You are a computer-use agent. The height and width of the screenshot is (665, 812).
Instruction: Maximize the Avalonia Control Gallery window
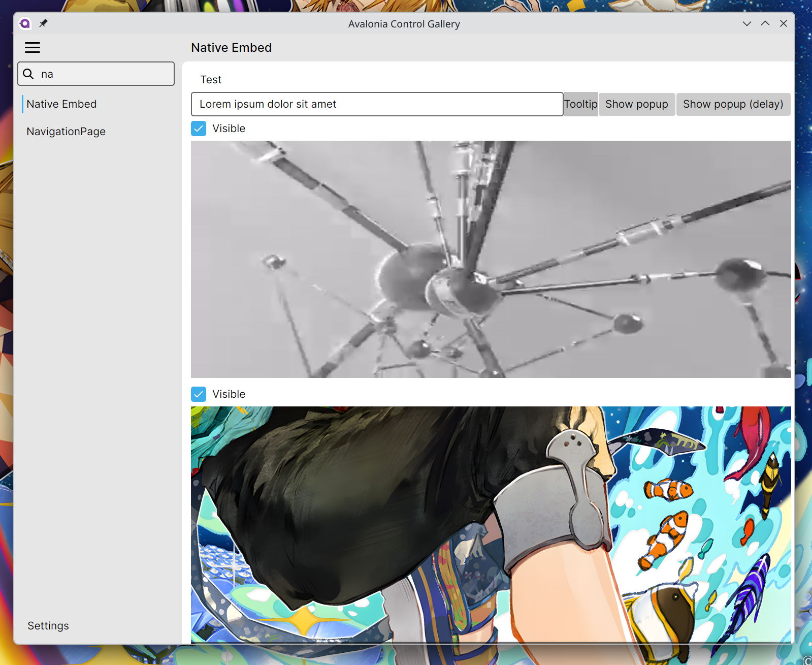click(765, 24)
